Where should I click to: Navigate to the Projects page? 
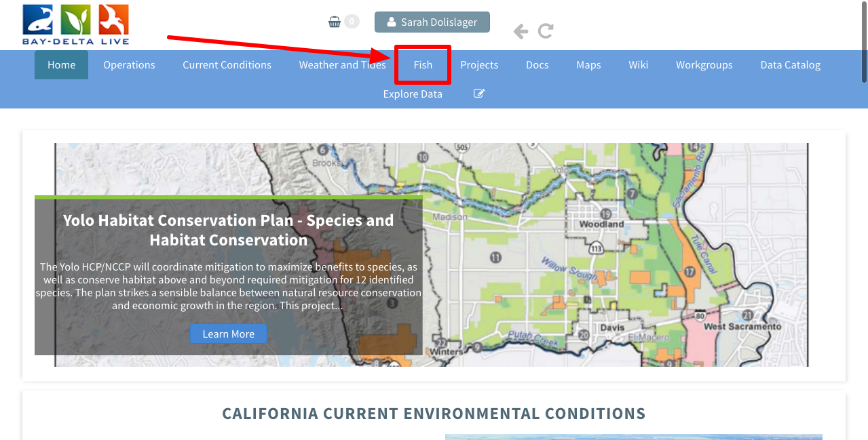[x=479, y=65]
